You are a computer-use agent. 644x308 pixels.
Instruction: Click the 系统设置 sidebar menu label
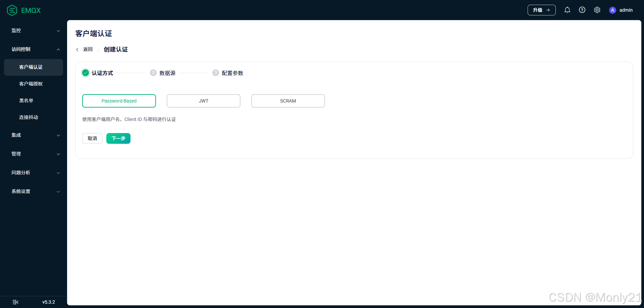point(21,191)
